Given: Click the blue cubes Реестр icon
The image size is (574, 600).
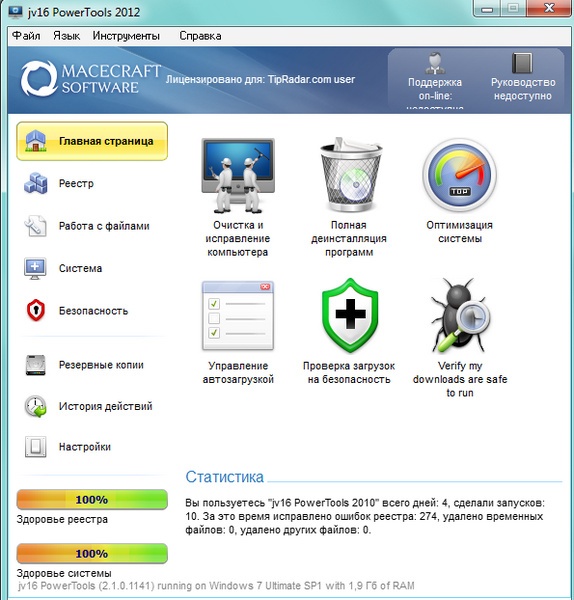Looking at the screenshot, I should pyautogui.click(x=36, y=183).
